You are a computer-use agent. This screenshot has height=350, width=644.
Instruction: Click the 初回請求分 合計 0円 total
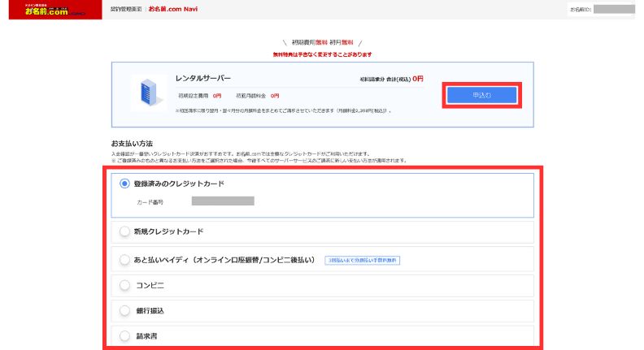click(391, 79)
